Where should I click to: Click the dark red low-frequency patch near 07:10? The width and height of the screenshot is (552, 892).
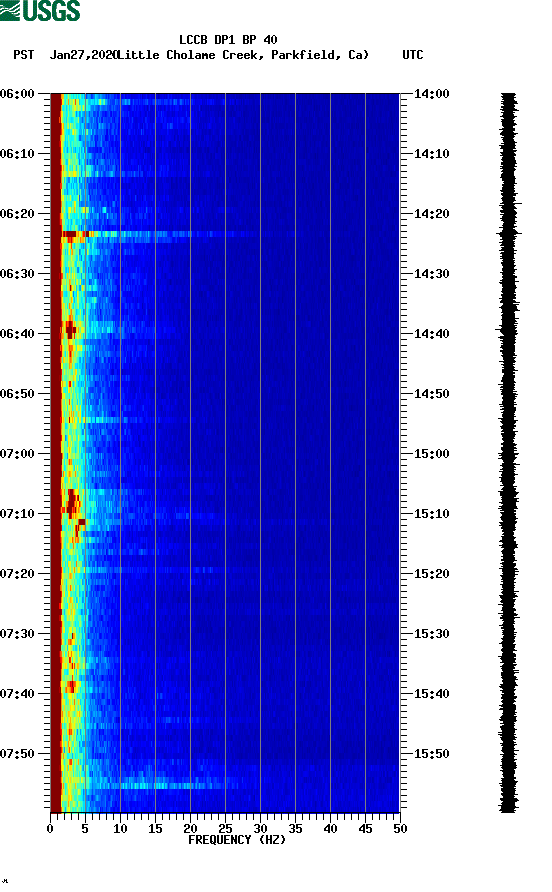click(x=72, y=502)
